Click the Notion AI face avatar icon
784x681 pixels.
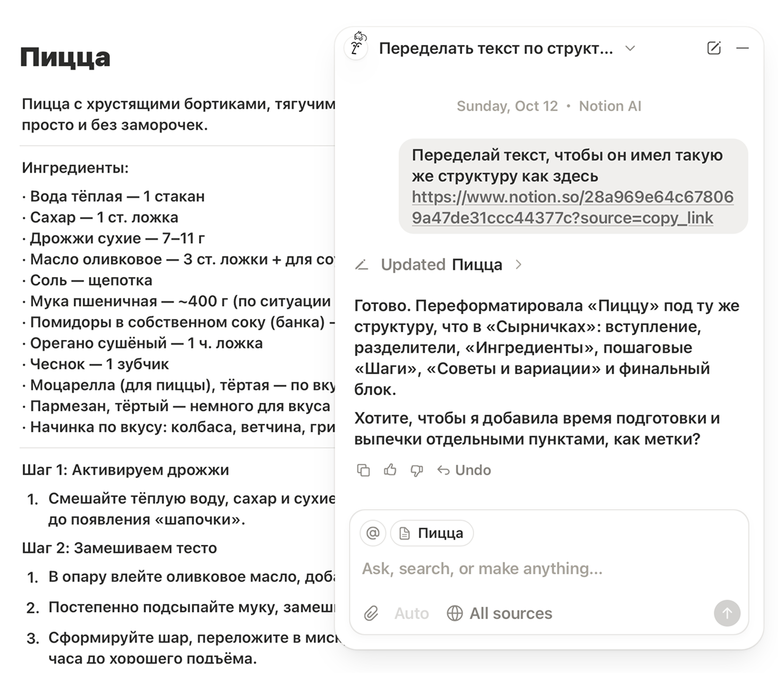[356, 48]
